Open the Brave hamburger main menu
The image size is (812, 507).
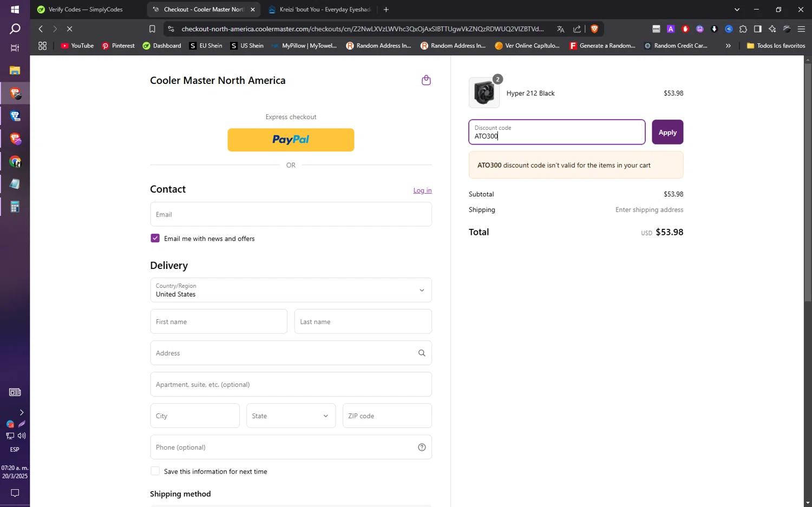(802, 29)
